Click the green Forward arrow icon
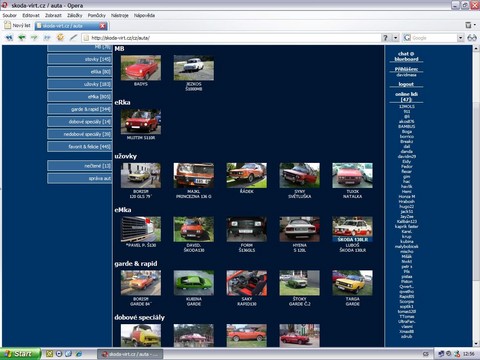The height and width of the screenshot is (360, 480). pyautogui.click(x=34, y=38)
